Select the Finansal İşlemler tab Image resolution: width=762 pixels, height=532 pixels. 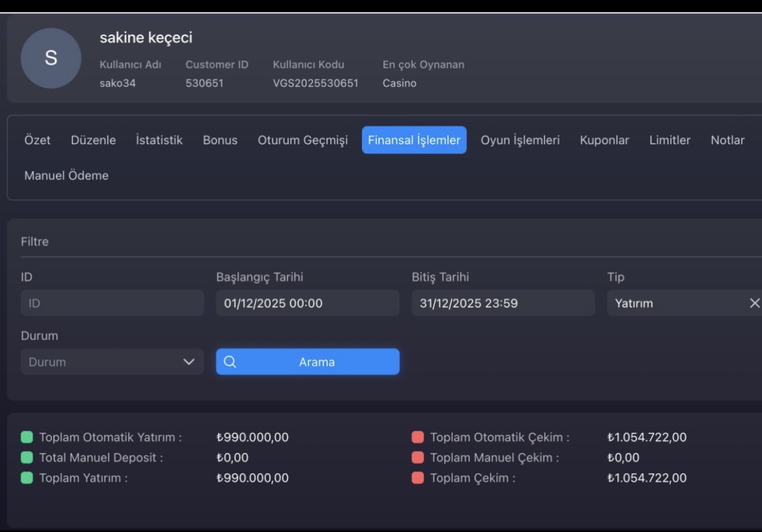pos(414,140)
